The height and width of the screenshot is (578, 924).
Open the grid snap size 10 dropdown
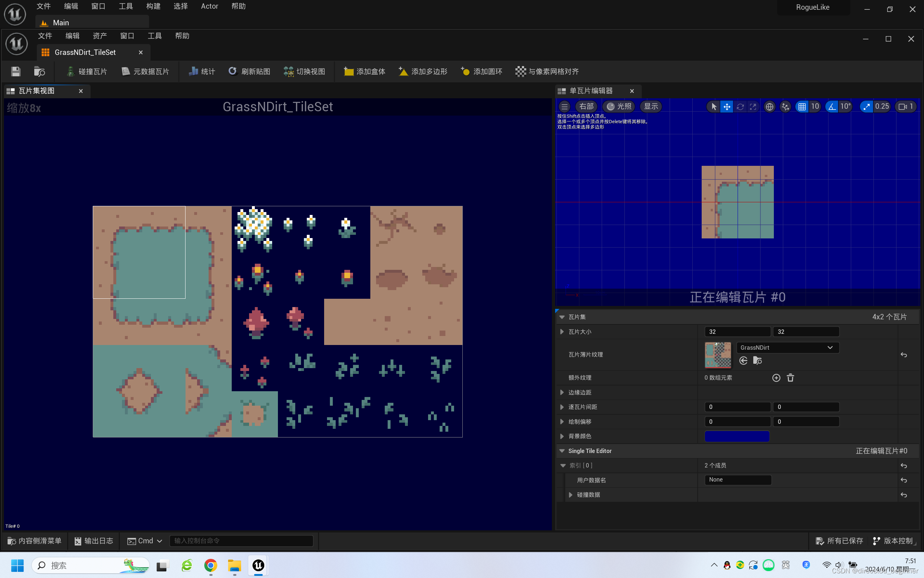pyautogui.click(x=815, y=107)
